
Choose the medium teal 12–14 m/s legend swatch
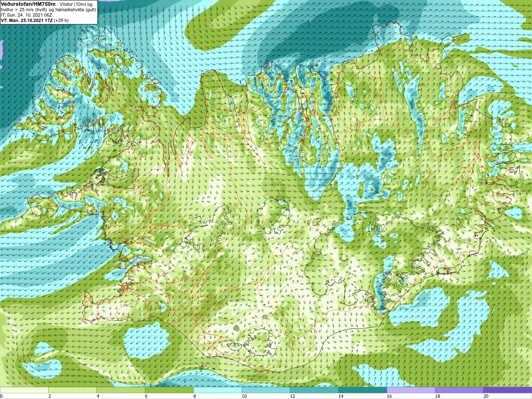[314, 390]
